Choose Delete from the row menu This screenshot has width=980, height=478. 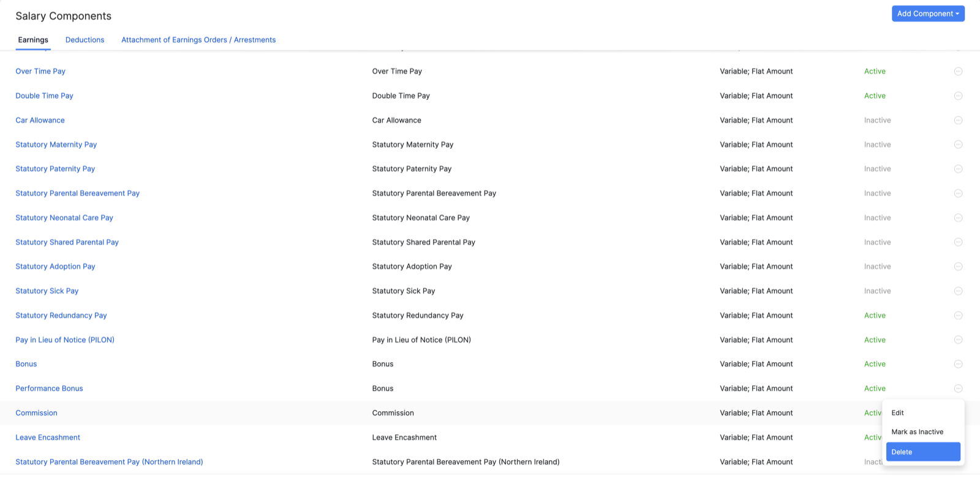coord(923,452)
